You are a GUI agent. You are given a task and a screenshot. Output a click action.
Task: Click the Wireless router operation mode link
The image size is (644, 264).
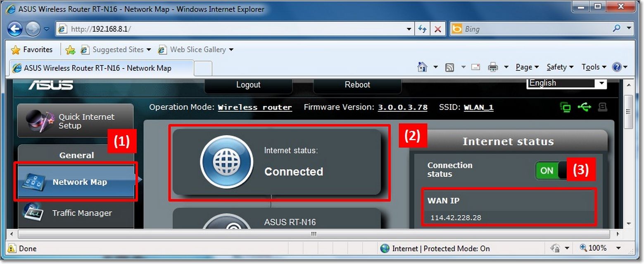(255, 108)
